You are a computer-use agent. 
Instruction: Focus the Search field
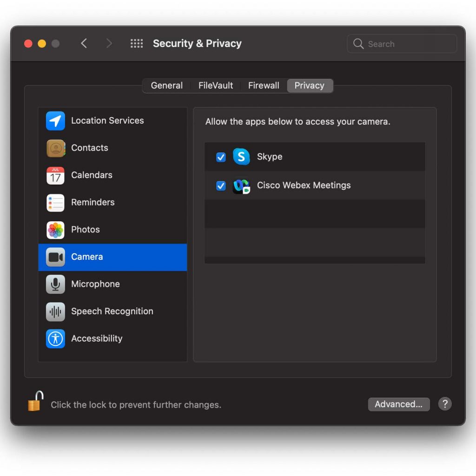click(x=402, y=44)
